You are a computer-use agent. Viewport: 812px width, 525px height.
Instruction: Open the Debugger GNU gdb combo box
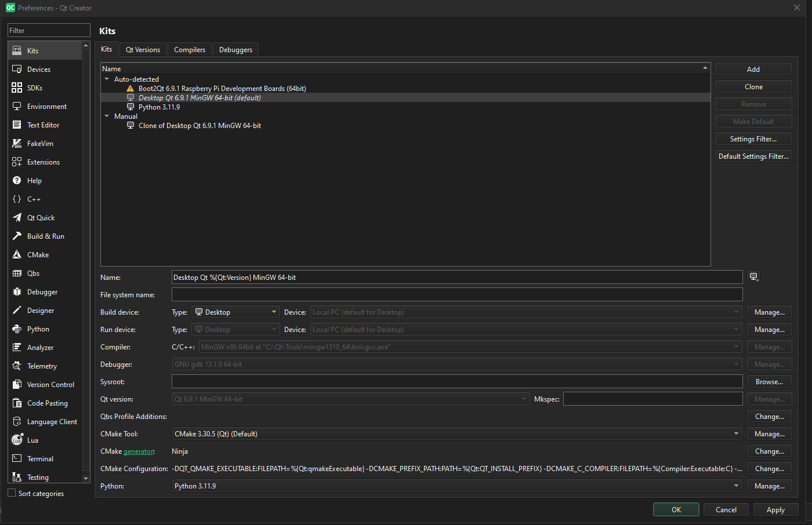pos(457,364)
